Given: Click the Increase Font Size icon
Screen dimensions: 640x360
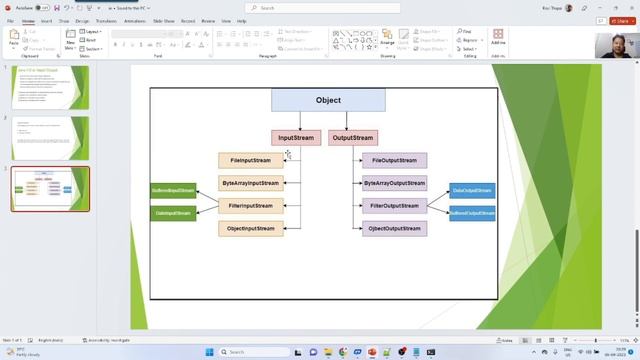Looking at the screenshot, I should (187, 34).
